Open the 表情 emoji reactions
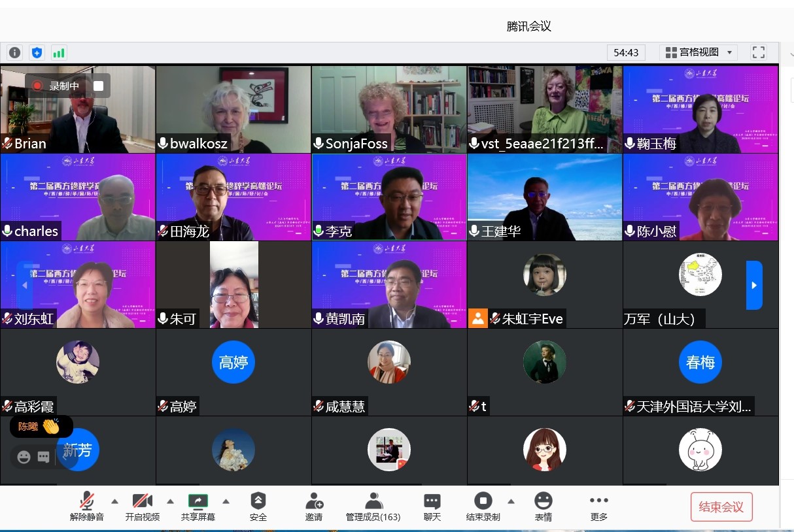 543,507
